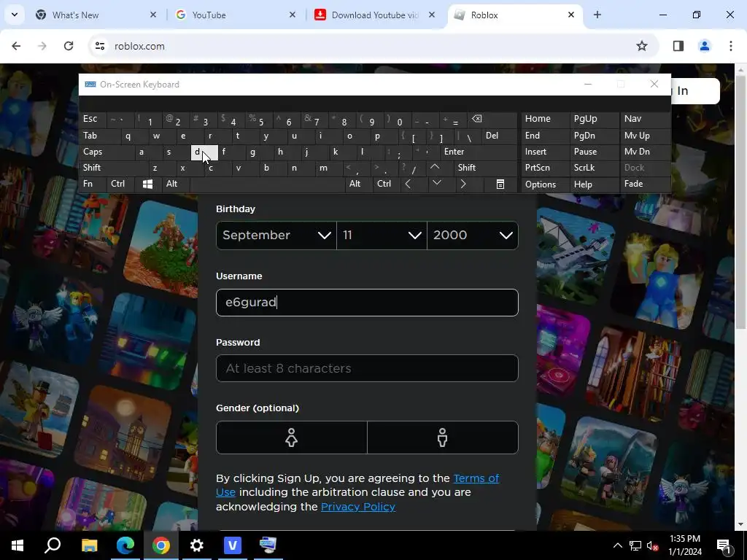Click the Options key on On-Screen Keyboard
Viewport: 747px width, 560px height.
545,184
